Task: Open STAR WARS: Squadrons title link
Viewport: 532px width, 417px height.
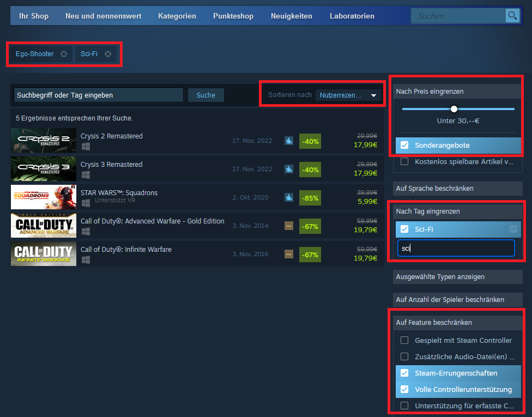Action: [119, 193]
